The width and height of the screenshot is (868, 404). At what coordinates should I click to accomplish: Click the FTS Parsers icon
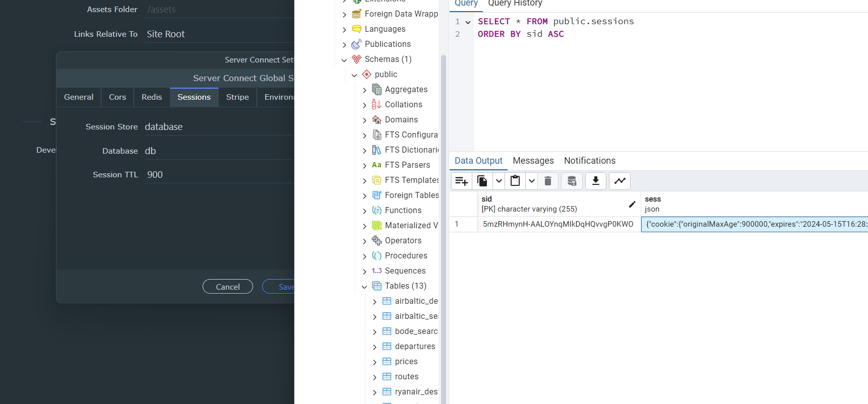pyautogui.click(x=377, y=165)
